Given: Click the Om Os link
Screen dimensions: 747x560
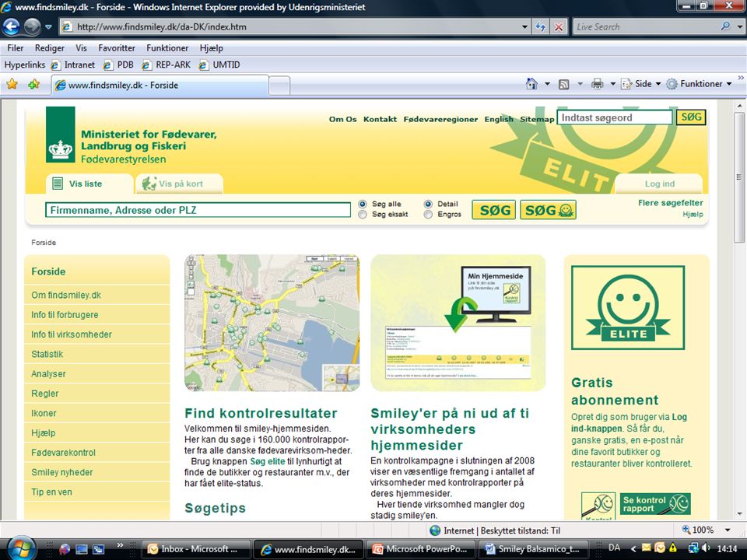Looking at the screenshot, I should (x=342, y=119).
